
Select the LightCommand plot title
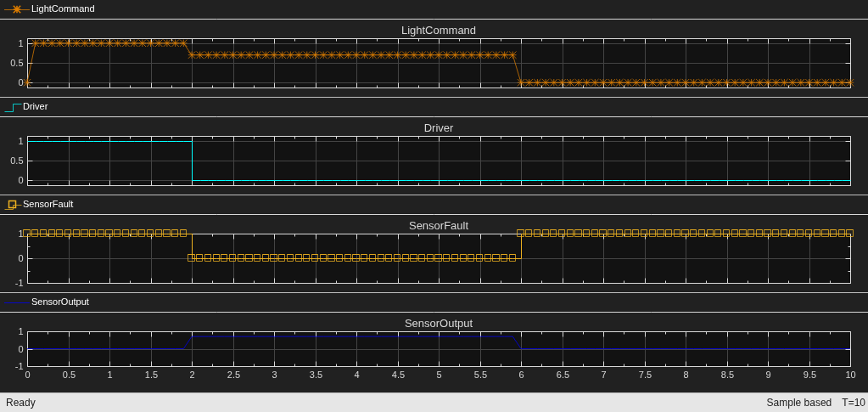439,31
